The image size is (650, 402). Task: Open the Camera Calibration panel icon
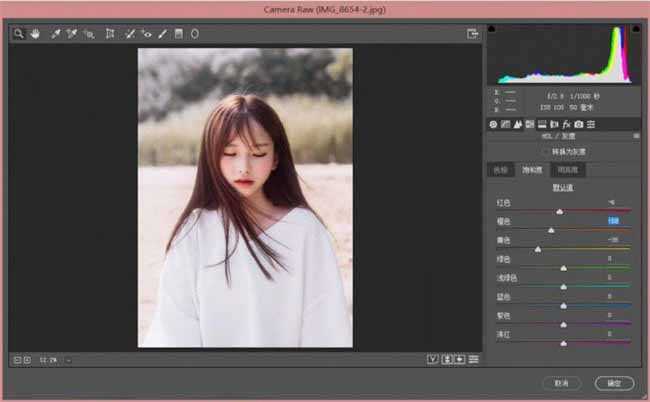click(x=579, y=124)
